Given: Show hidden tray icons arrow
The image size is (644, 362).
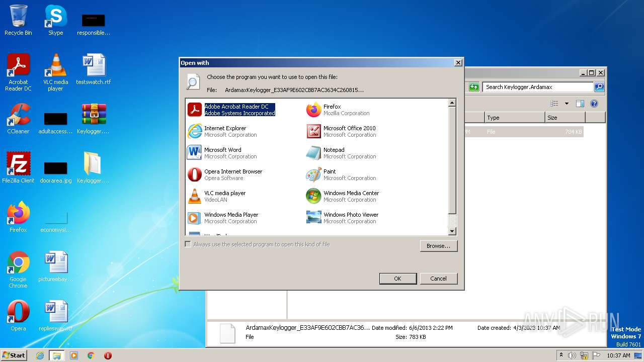Looking at the screenshot, I should (561, 355).
